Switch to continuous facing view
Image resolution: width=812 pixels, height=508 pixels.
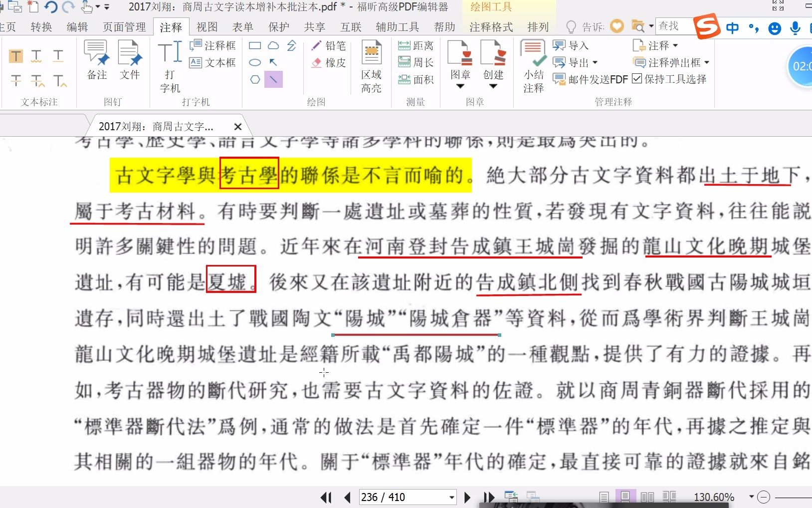669,497
